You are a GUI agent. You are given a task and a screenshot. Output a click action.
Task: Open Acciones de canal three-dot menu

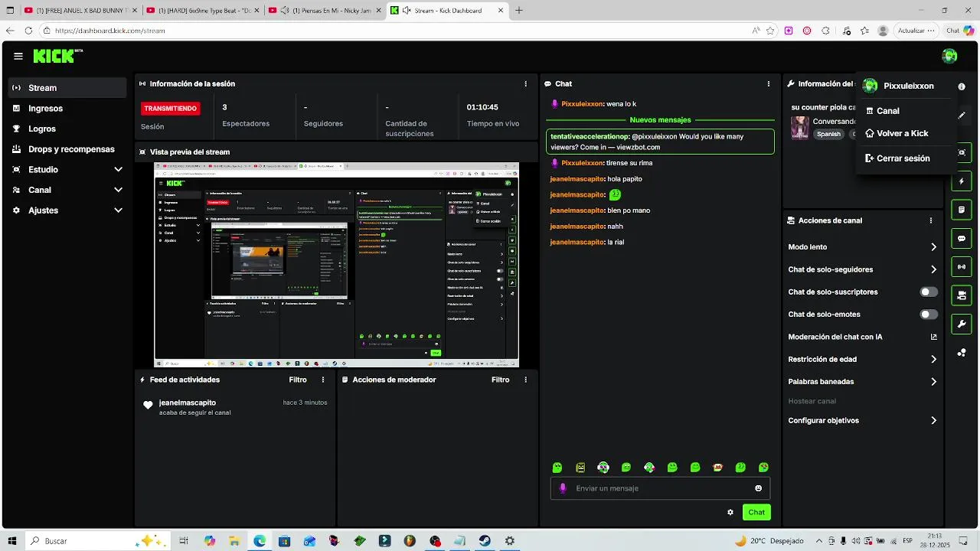click(931, 220)
